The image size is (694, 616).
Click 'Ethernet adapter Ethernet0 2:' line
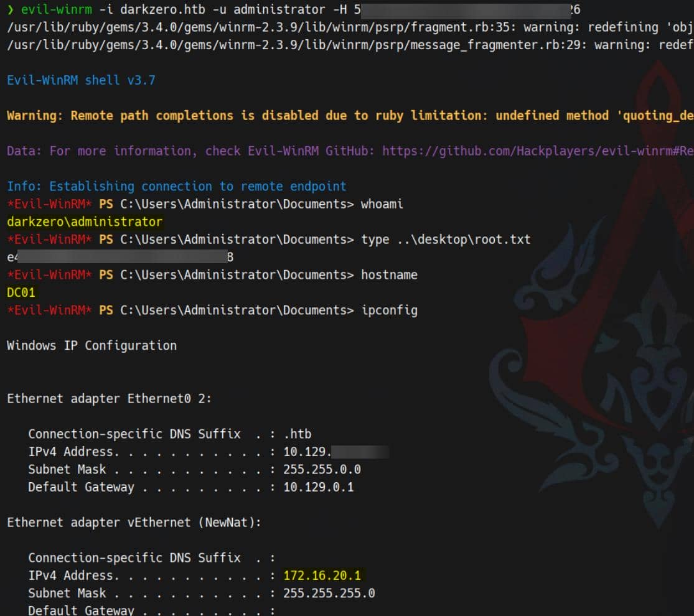click(110, 399)
